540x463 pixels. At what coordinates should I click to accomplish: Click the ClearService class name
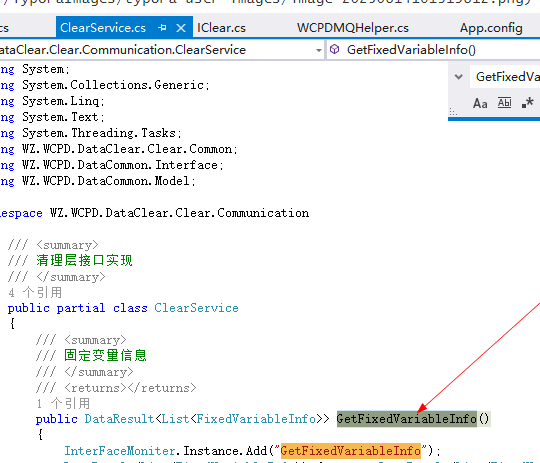196,308
